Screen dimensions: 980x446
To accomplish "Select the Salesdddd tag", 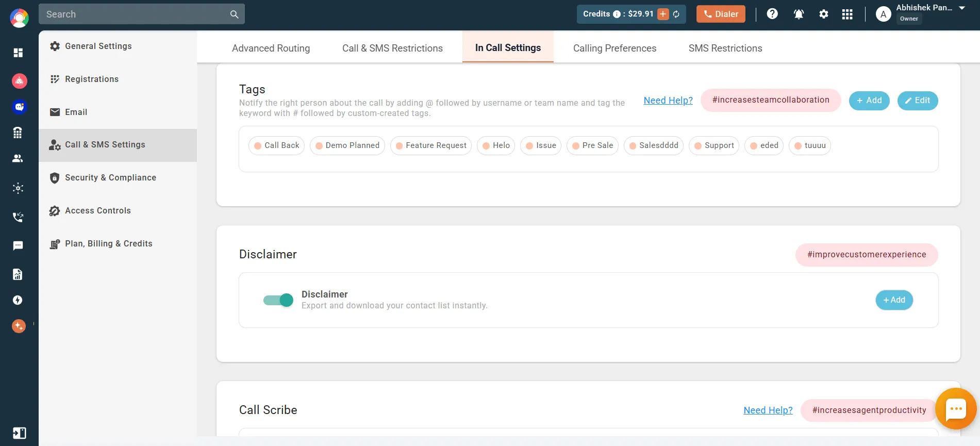I will coord(654,145).
